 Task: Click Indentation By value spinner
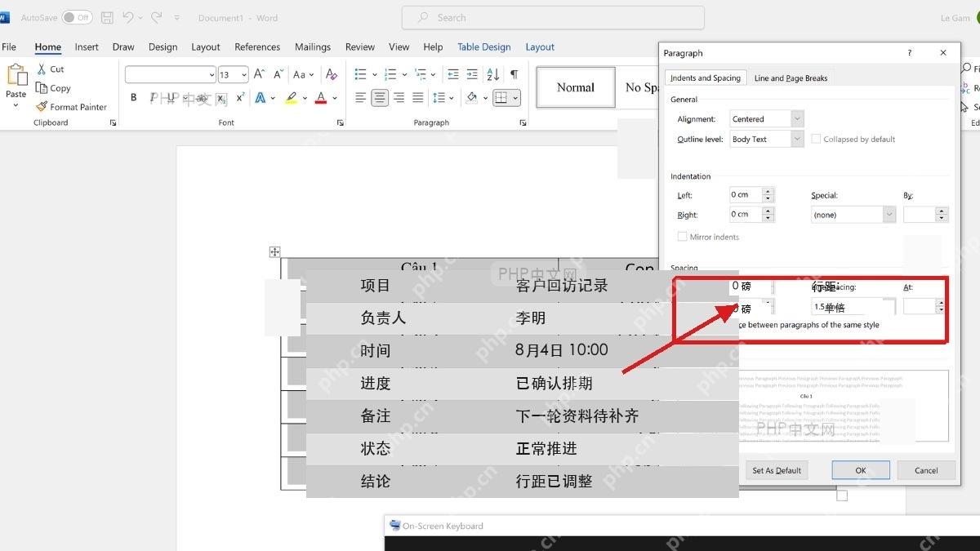point(942,215)
